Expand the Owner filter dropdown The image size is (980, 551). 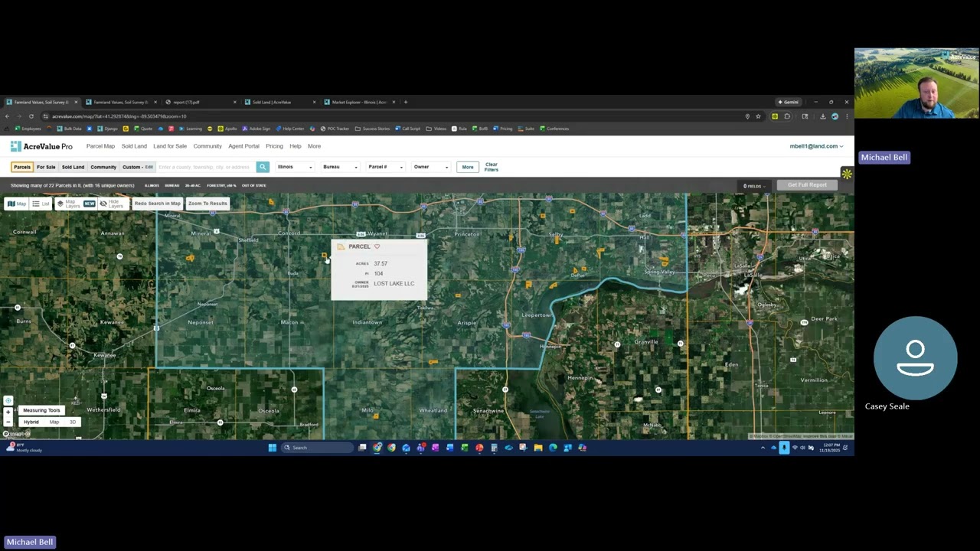(430, 167)
